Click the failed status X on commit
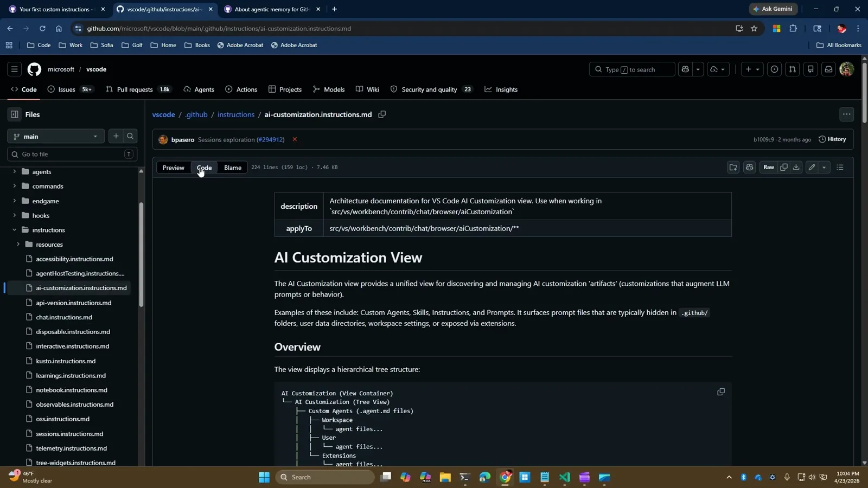Viewport: 868px width, 488px height. (295, 139)
